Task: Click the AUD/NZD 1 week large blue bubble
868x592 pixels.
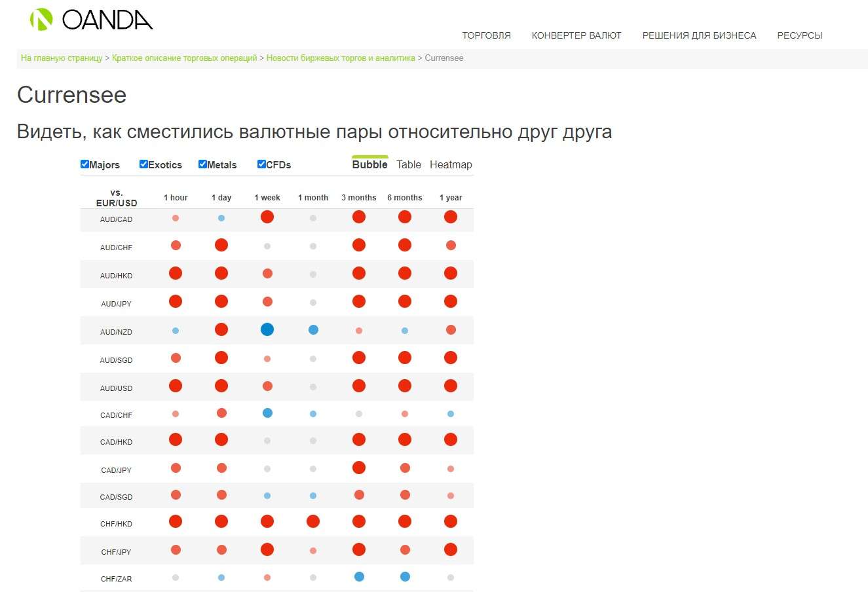Action: (267, 329)
